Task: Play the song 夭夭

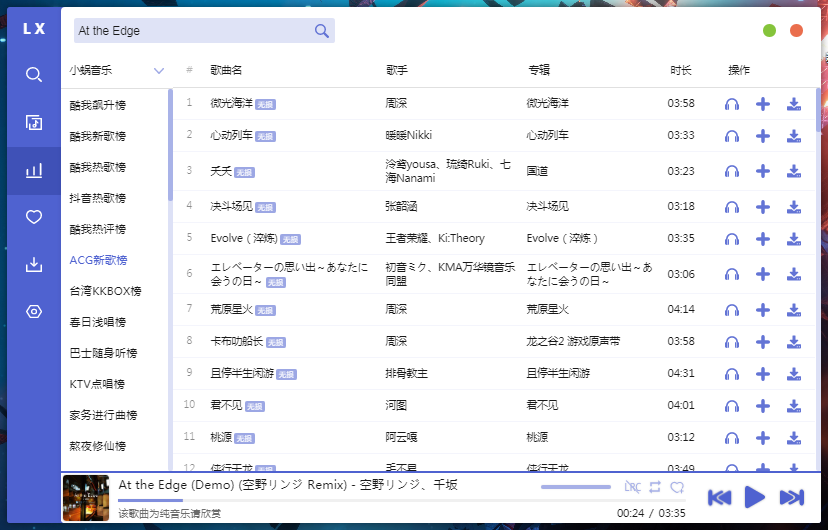Action: coord(732,171)
